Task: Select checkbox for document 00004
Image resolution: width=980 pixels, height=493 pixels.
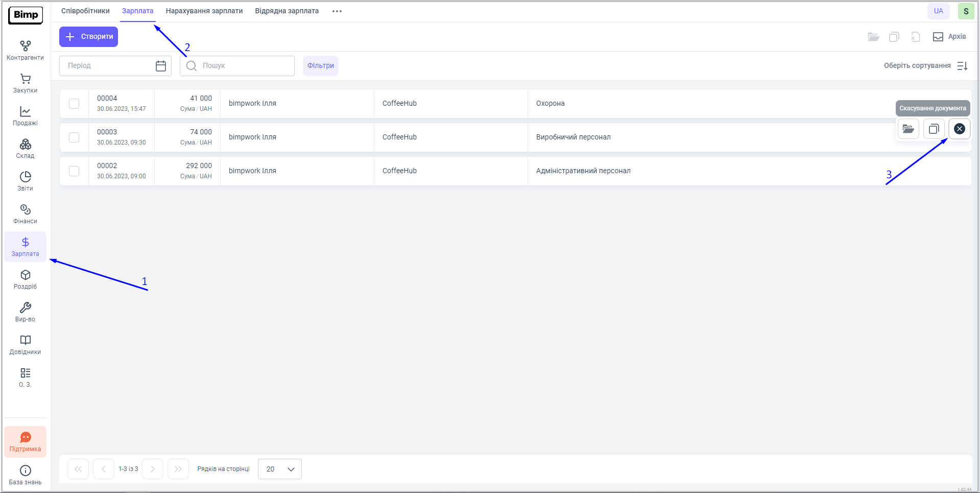Action: click(x=74, y=104)
